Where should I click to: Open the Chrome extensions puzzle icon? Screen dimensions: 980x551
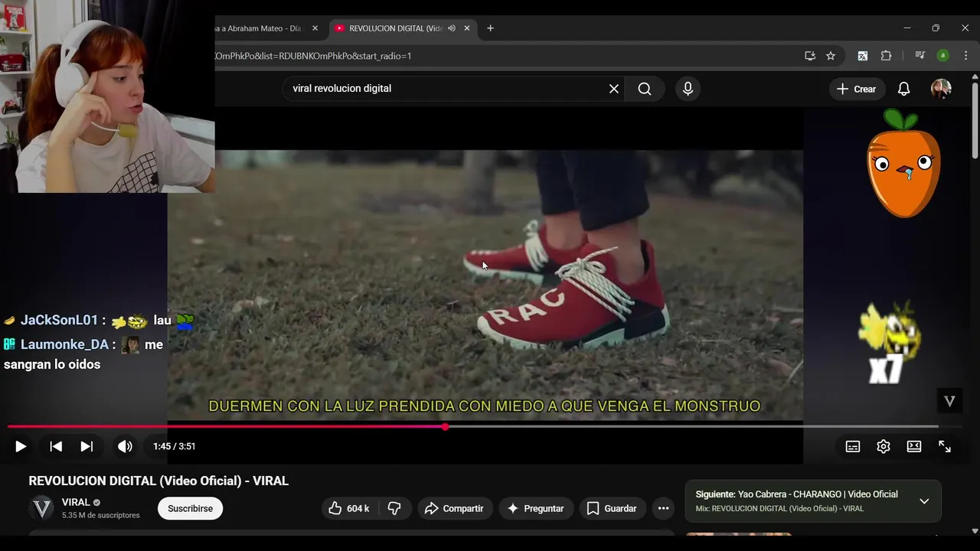click(887, 56)
